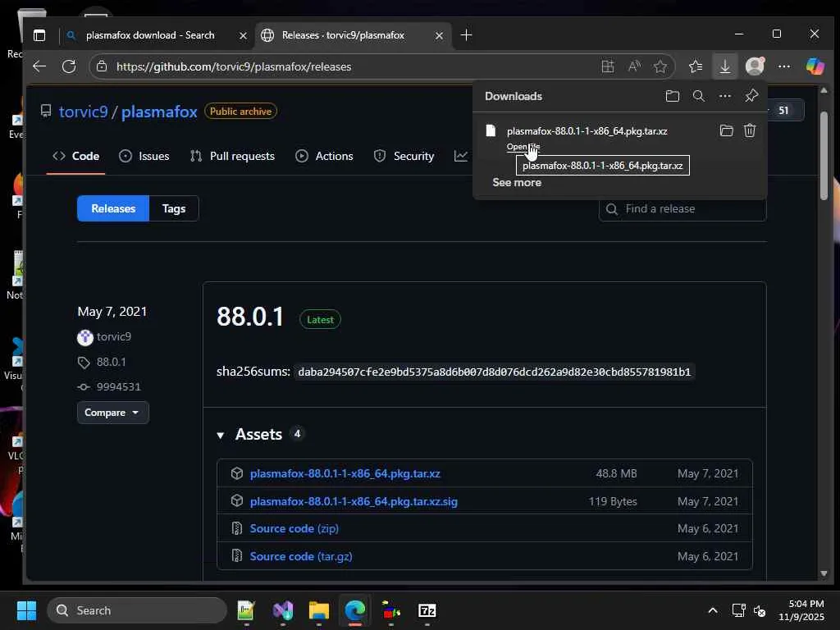Click the browser back arrow

[x=39, y=66]
